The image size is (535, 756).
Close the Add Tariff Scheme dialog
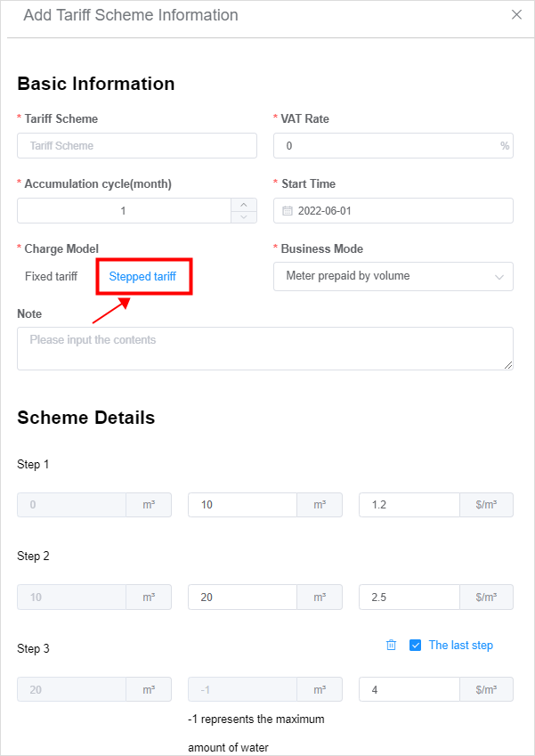pos(516,14)
